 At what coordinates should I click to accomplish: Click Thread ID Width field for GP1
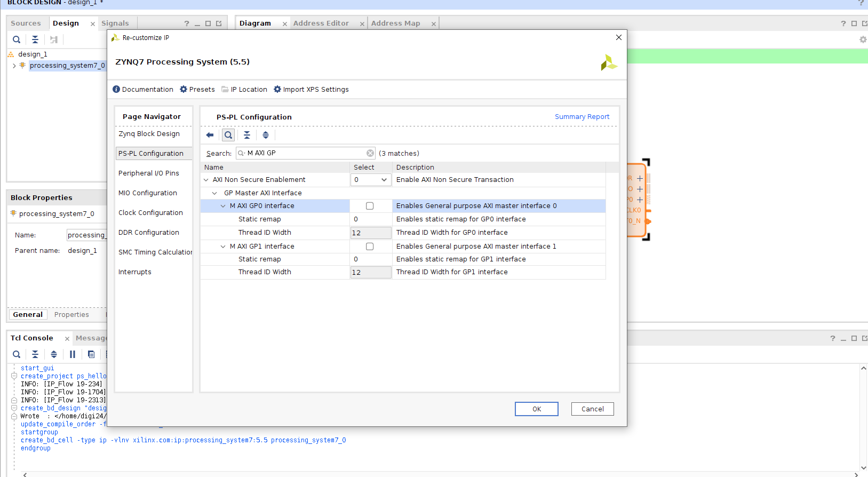tap(371, 272)
